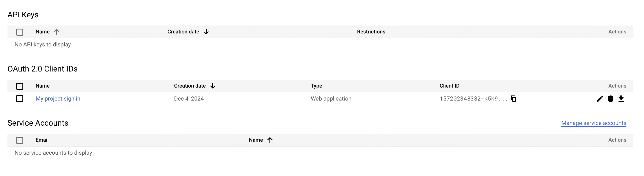
Task: Edit the My project sign in client
Action: click(600, 99)
